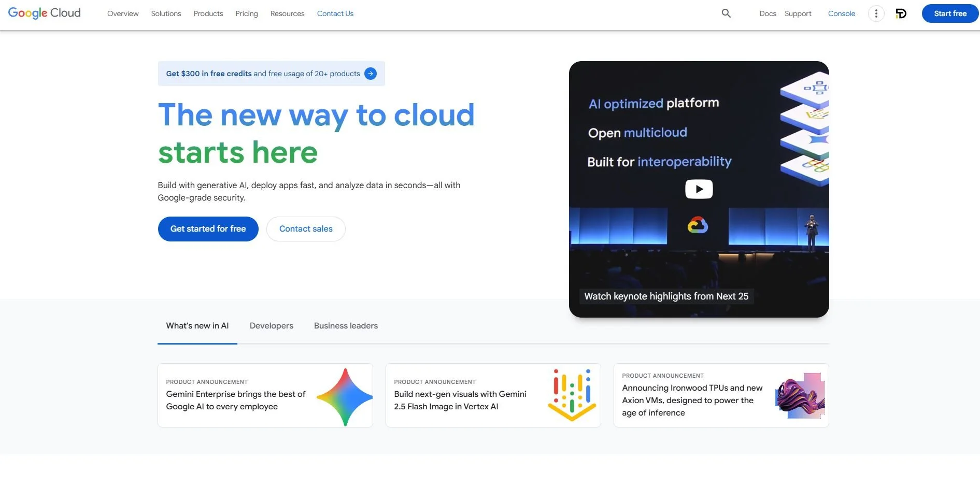Click Get started for free button

[x=208, y=229]
